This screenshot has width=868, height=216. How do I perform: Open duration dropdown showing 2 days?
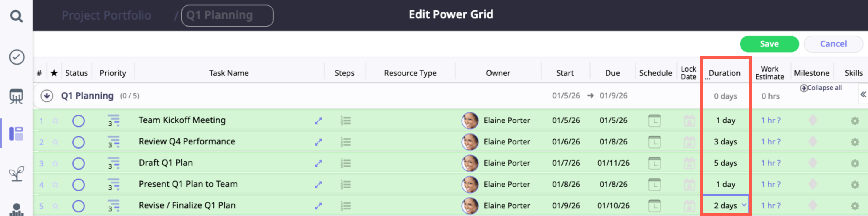click(x=744, y=205)
